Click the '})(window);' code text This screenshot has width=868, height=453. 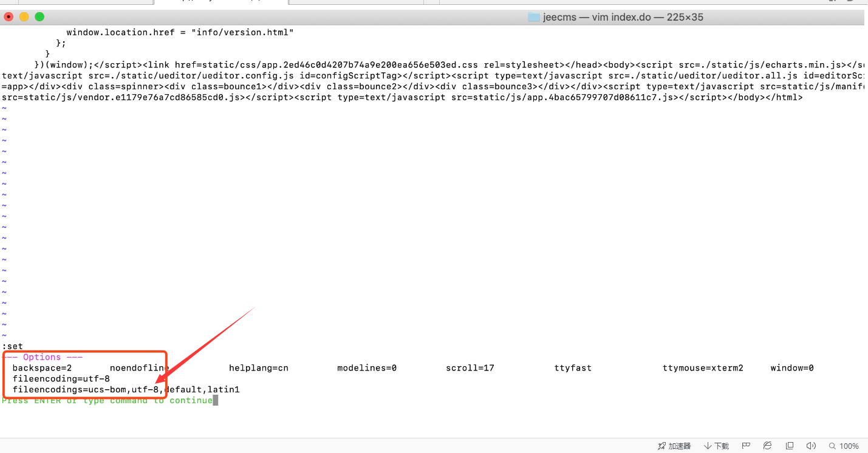(x=64, y=64)
